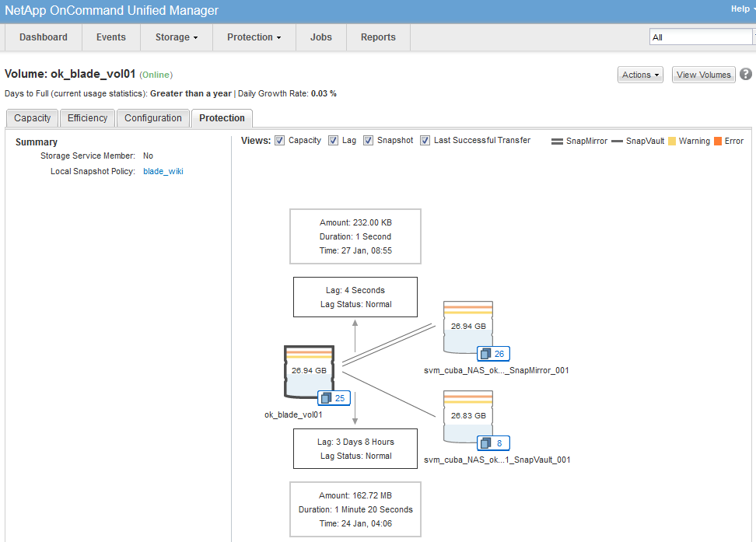Uncheck the Capacity view checkbox
Image resolution: width=756 pixels, height=542 pixels.
pyautogui.click(x=279, y=141)
